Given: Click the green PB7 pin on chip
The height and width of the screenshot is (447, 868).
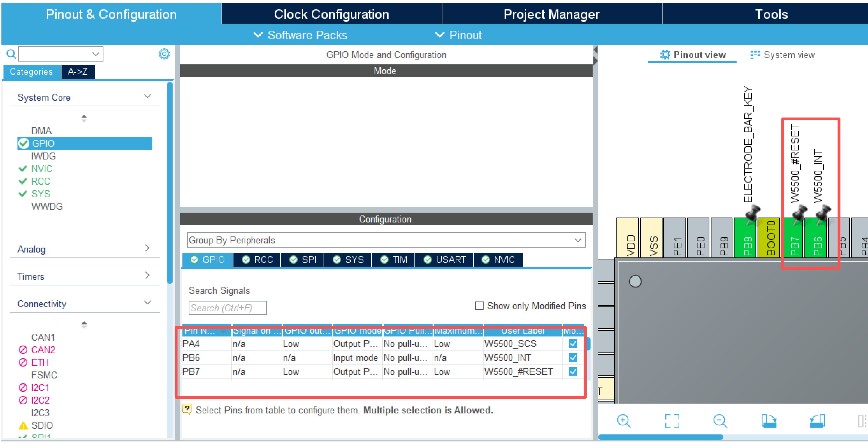Looking at the screenshot, I should [794, 243].
